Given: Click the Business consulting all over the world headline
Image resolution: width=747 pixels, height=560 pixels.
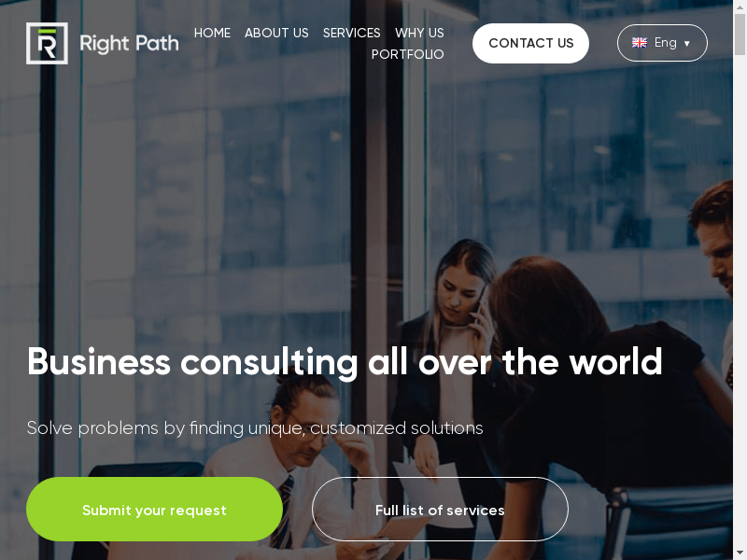Looking at the screenshot, I should tap(345, 362).
